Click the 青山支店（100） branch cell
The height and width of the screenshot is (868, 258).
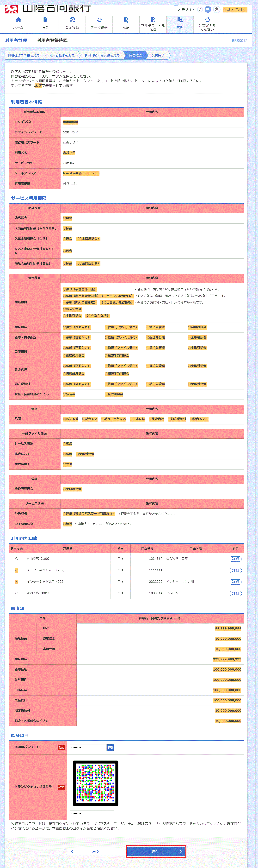(68, 559)
